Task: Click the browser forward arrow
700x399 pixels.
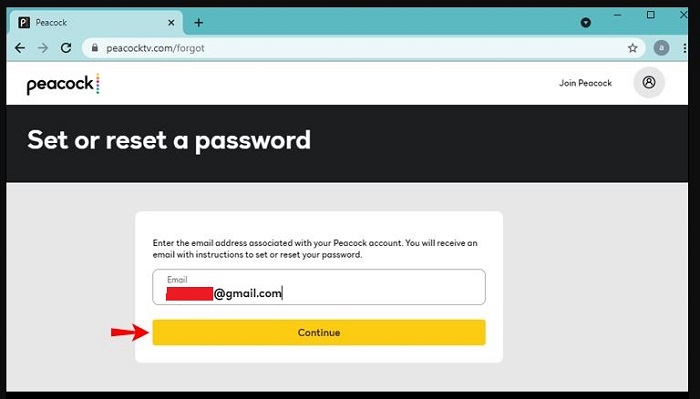Action: pos(43,48)
